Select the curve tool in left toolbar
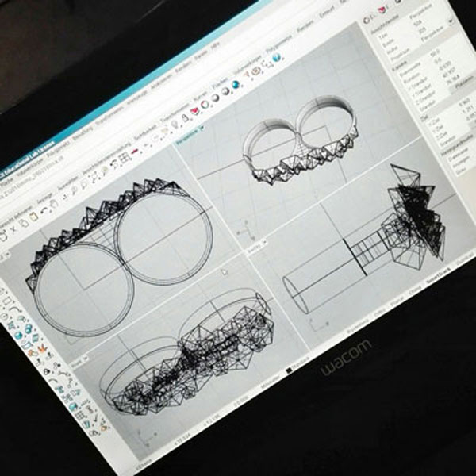The image size is (476, 476). pyautogui.click(x=14, y=308)
